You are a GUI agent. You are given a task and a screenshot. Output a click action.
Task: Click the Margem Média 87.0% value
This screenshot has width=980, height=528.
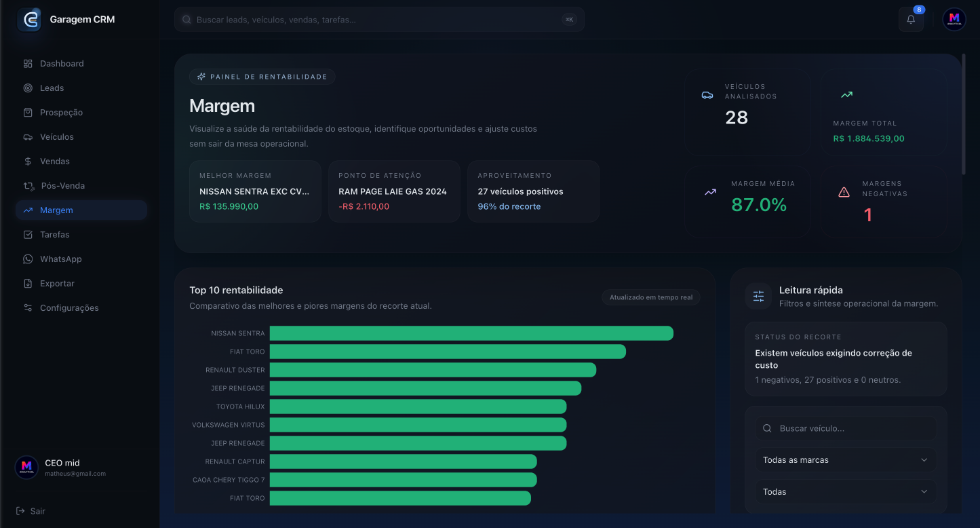click(759, 205)
